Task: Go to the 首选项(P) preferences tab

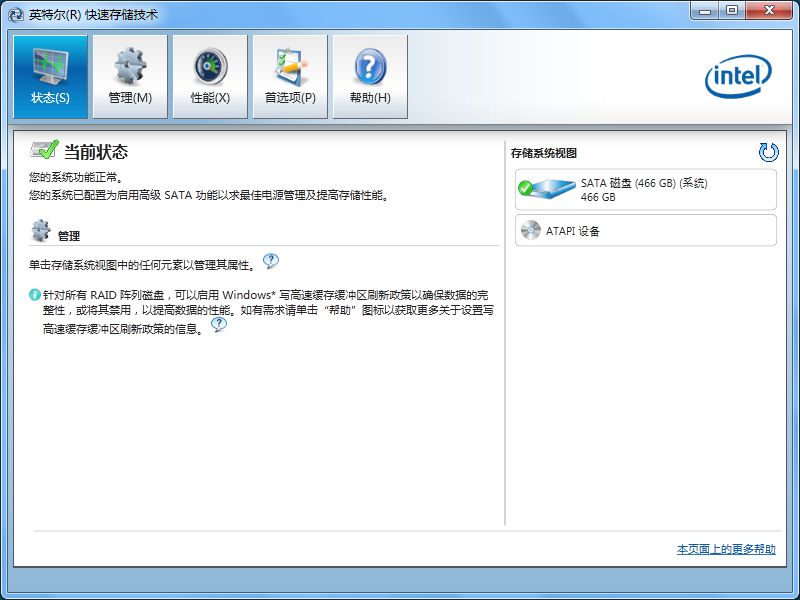Action: pyautogui.click(x=290, y=77)
